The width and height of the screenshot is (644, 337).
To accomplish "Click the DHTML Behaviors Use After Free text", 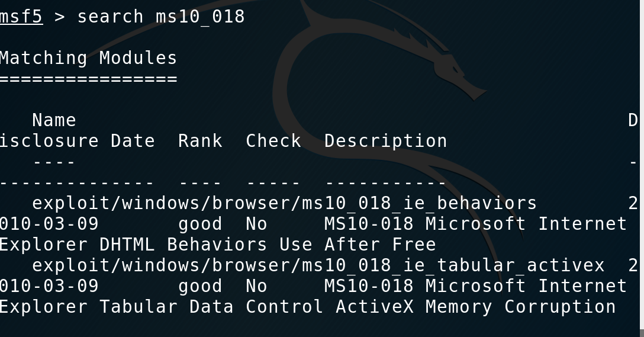I will 268,245.
